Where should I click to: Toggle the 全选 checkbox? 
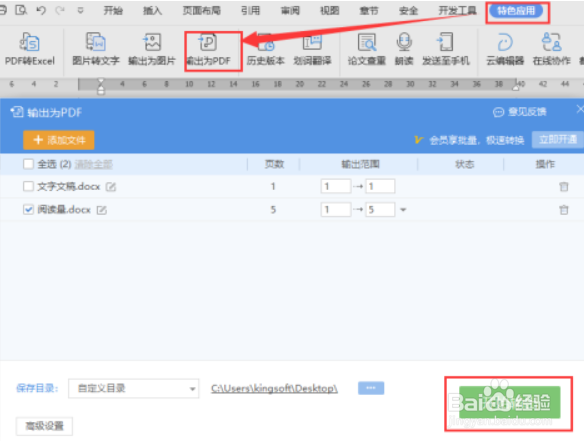pos(28,164)
